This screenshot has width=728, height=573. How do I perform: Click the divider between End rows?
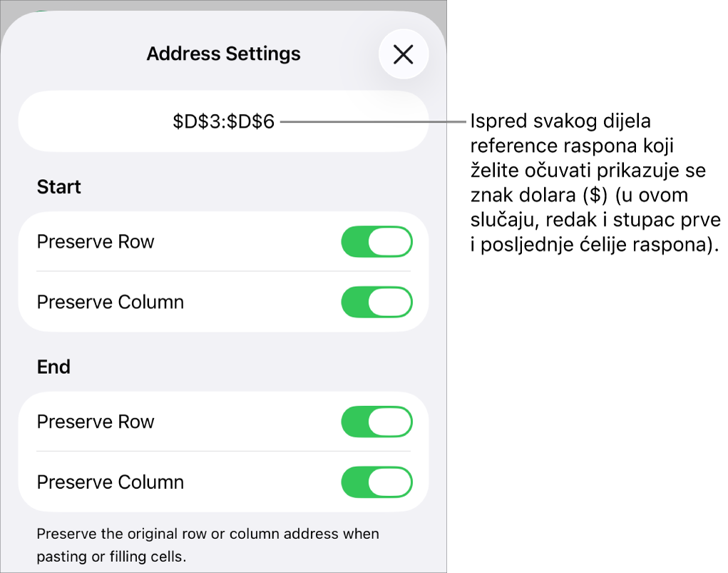(223, 451)
